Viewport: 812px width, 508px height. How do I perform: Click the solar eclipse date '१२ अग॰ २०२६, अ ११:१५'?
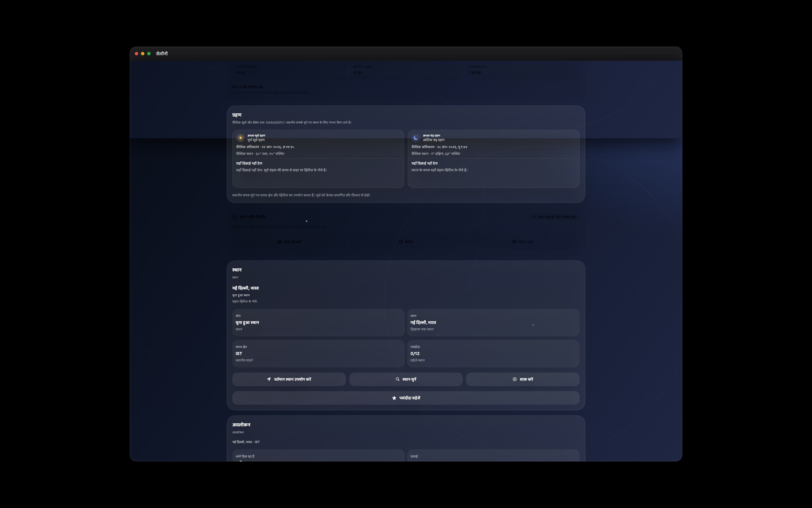pyautogui.click(x=278, y=147)
